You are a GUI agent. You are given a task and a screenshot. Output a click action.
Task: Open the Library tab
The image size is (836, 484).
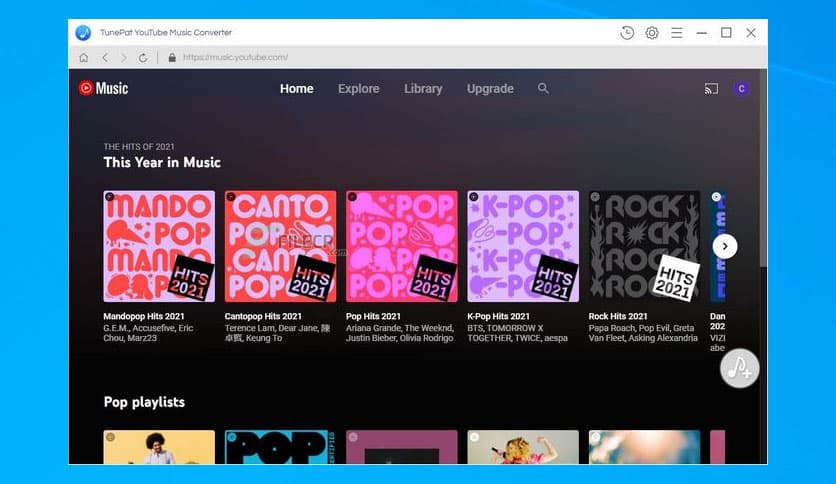(x=423, y=88)
